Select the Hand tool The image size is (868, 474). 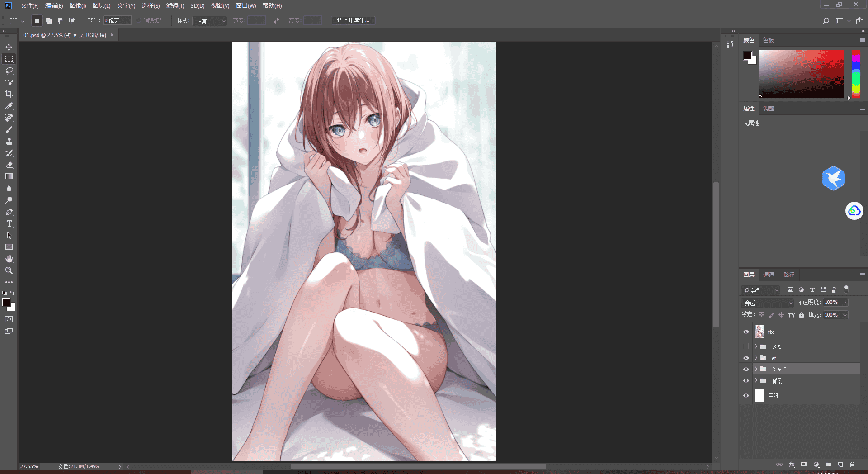(x=9, y=259)
